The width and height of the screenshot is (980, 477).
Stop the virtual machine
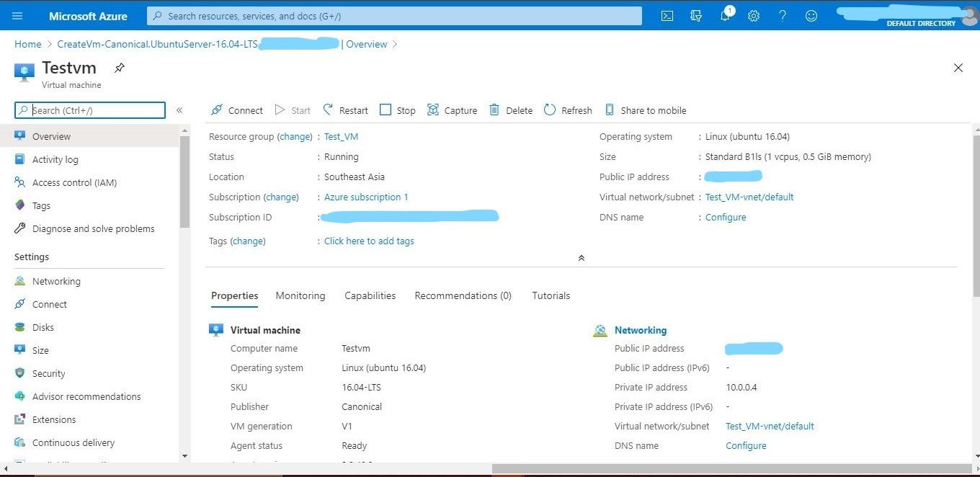tap(398, 110)
